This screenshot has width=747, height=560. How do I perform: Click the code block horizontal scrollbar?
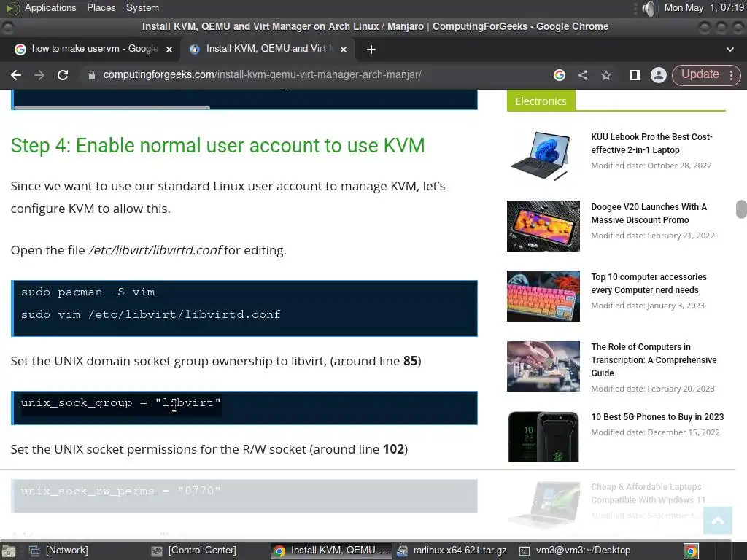(112, 108)
